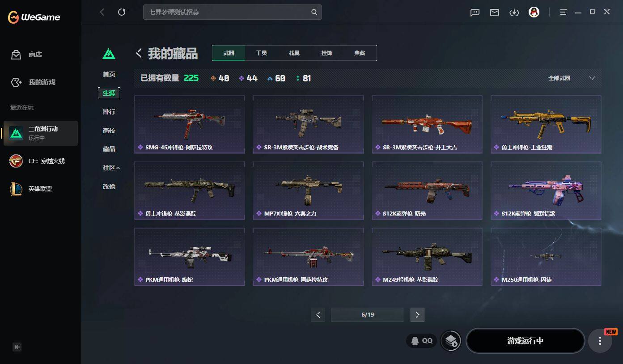Click the 游戏运行中 button
The image size is (623, 364).
click(525, 341)
